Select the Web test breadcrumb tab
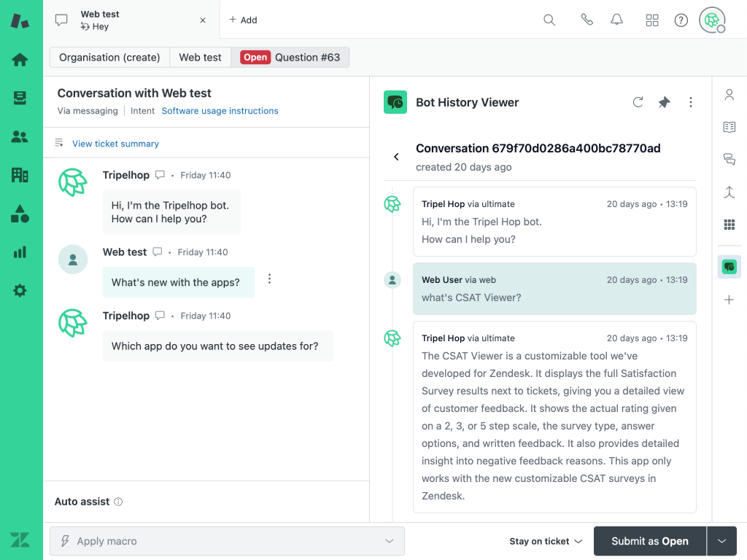The width and height of the screenshot is (747, 560). (200, 58)
